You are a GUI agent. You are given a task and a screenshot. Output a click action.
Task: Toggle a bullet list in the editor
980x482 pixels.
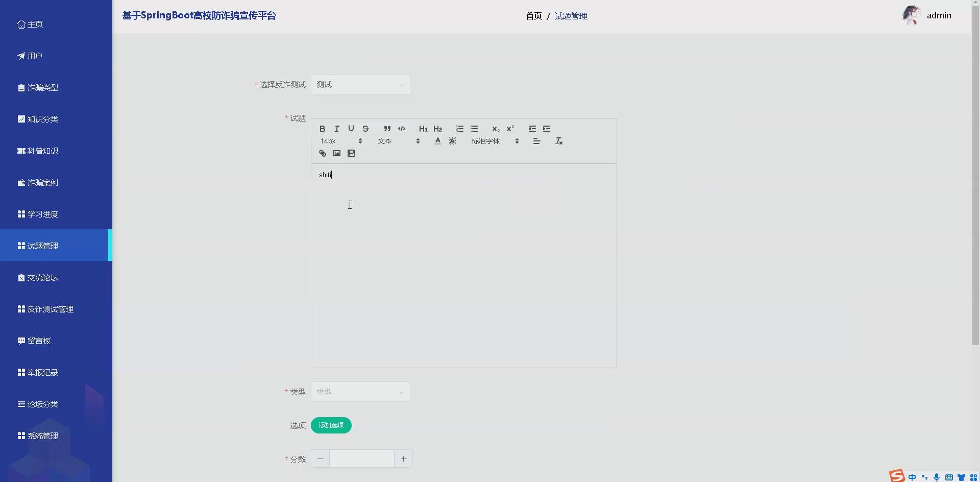point(475,129)
